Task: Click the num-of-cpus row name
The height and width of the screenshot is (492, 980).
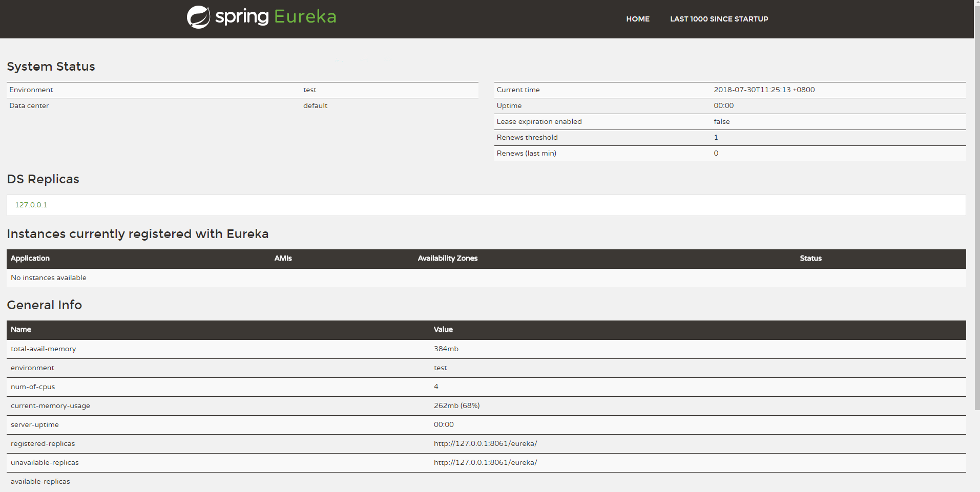Action: [33, 387]
